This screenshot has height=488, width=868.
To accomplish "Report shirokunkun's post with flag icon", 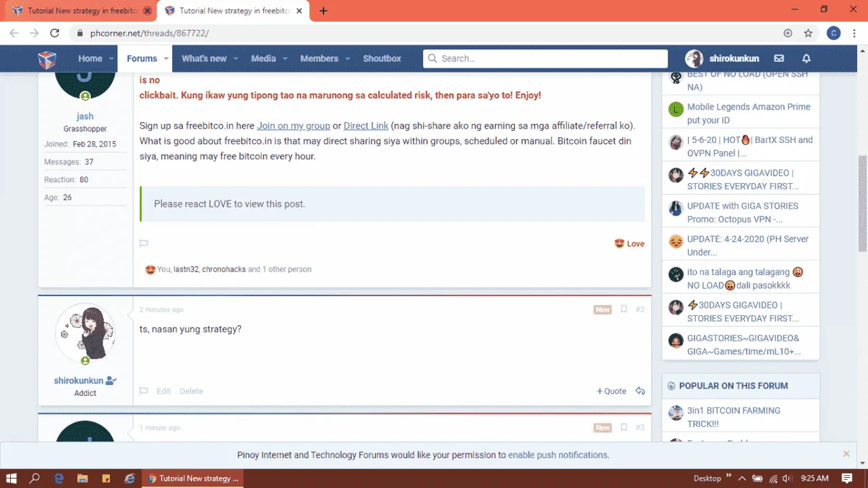I will coord(144,391).
